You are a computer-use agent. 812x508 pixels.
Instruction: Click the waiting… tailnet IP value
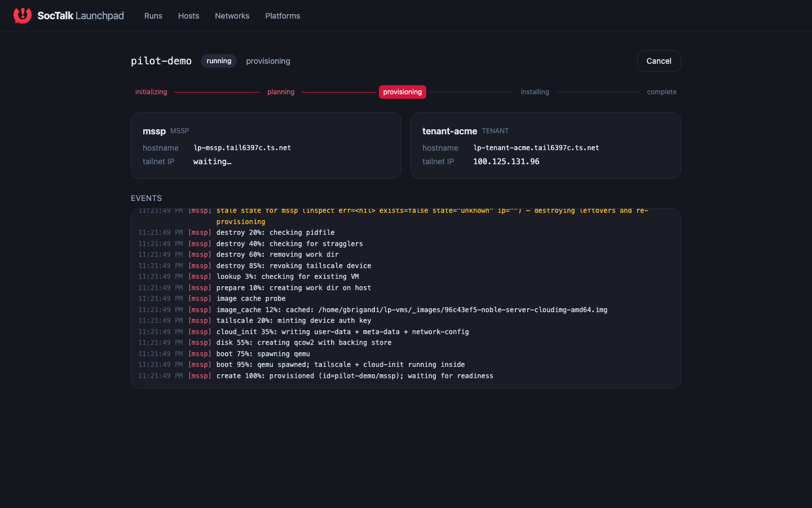click(x=212, y=161)
